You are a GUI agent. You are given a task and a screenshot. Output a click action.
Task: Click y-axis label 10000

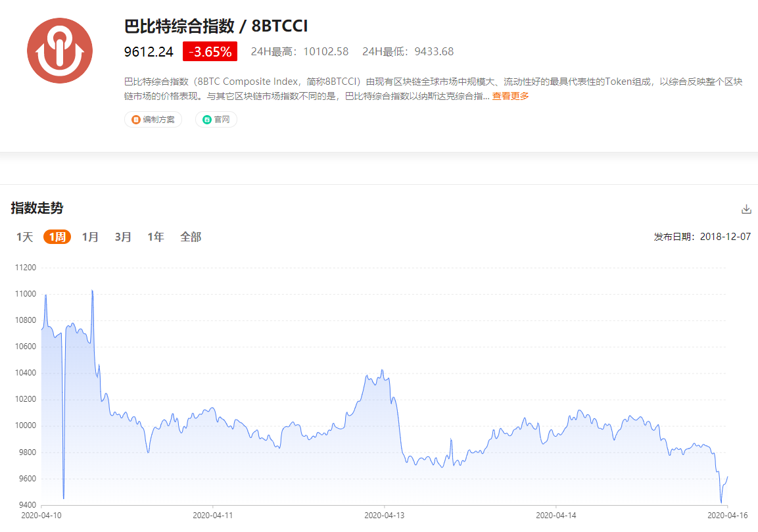pyautogui.click(x=26, y=425)
